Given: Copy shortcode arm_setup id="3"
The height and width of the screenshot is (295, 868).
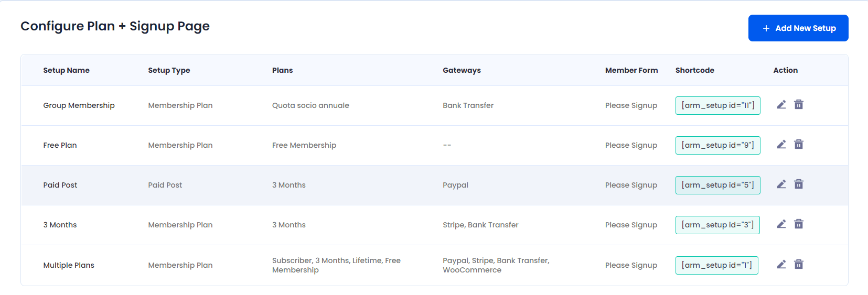Looking at the screenshot, I should (x=717, y=225).
